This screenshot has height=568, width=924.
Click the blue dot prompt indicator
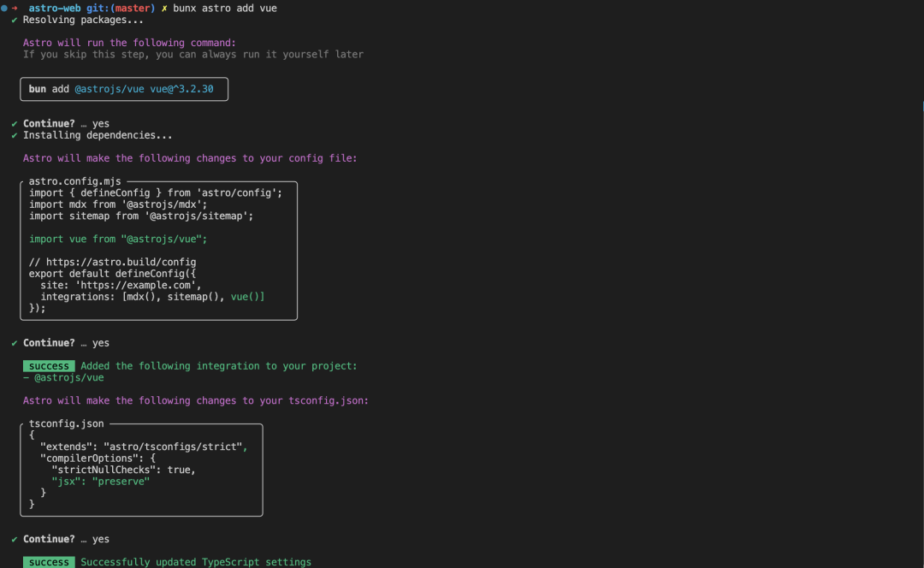click(4, 9)
